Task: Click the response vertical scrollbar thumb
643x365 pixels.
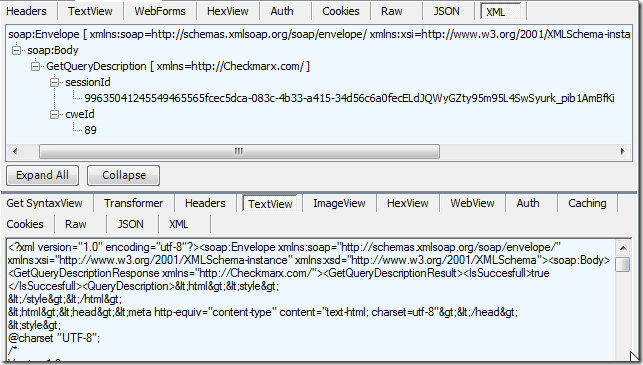Action: [x=623, y=264]
